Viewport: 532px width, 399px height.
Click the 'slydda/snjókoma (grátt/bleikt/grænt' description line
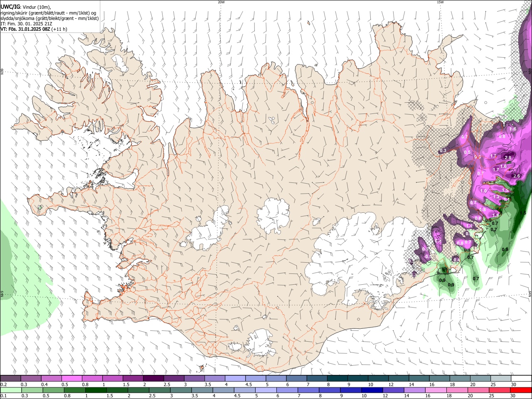[49, 18]
